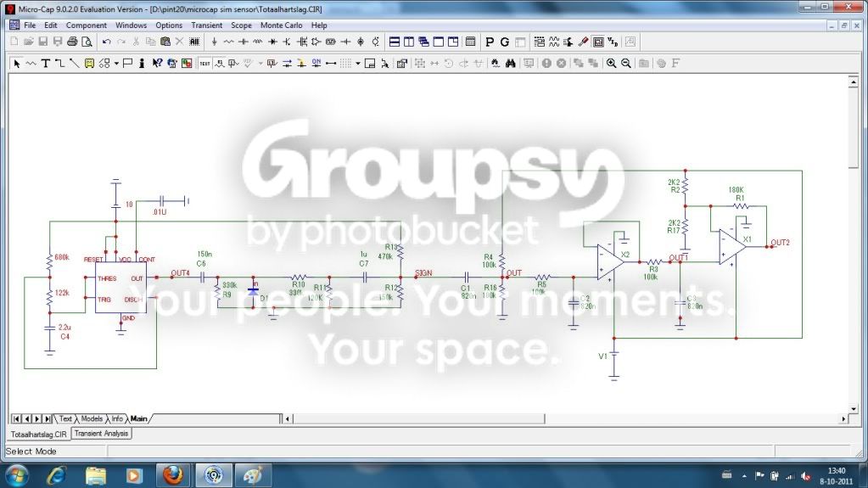Image resolution: width=868 pixels, height=488 pixels.
Task: Open Print Preview from toolbar
Action: (87, 42)
